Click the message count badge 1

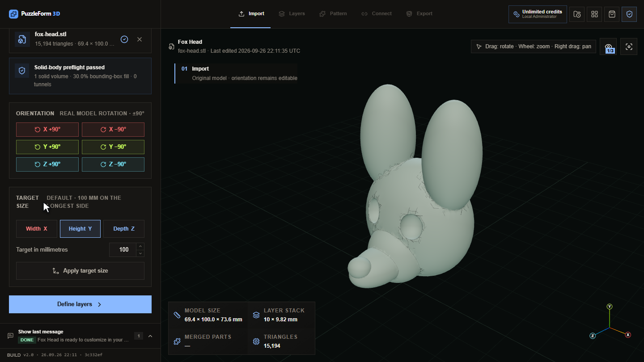coord(139,336)
